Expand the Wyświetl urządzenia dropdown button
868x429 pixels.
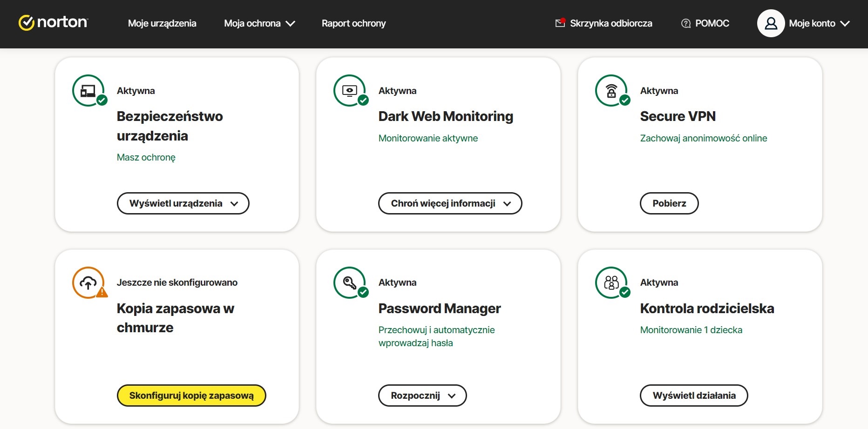pyautogui.click(x=183, y=203)
